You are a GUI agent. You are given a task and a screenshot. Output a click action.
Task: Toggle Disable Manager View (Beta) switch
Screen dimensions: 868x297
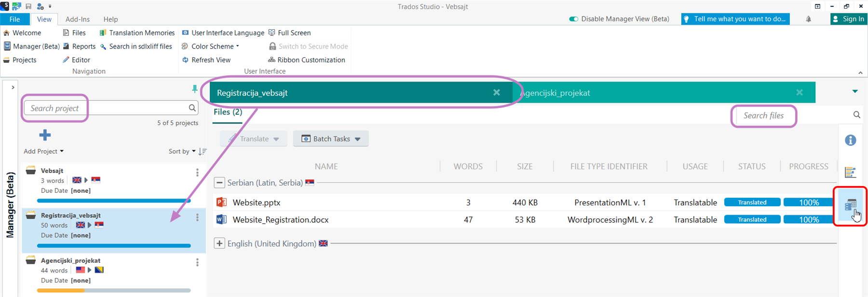point(573,19)
